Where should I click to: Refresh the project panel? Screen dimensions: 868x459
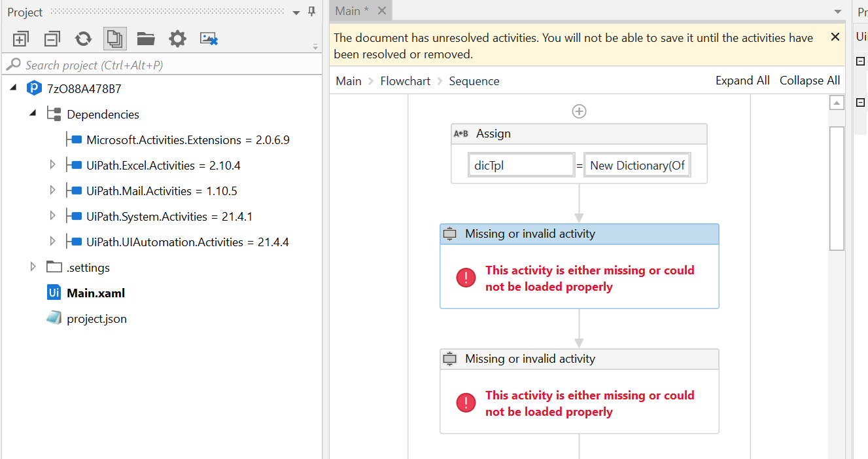84,39
